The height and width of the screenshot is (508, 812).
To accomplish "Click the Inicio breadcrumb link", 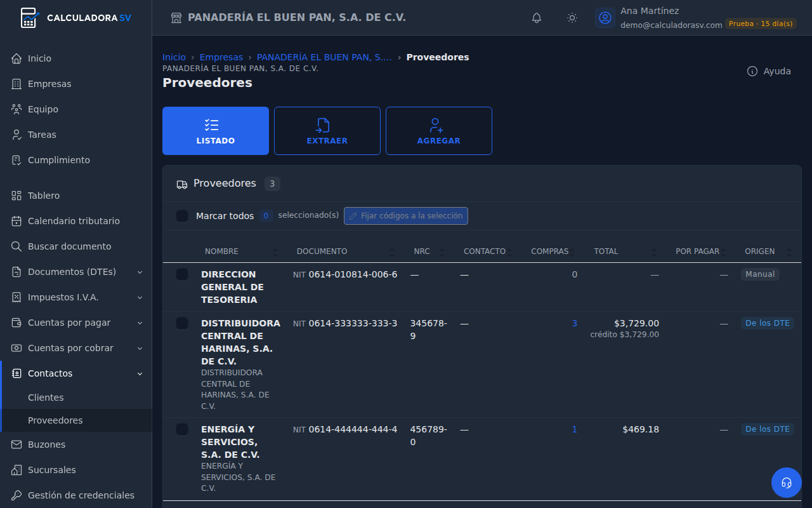I will [x=174, y=57].
